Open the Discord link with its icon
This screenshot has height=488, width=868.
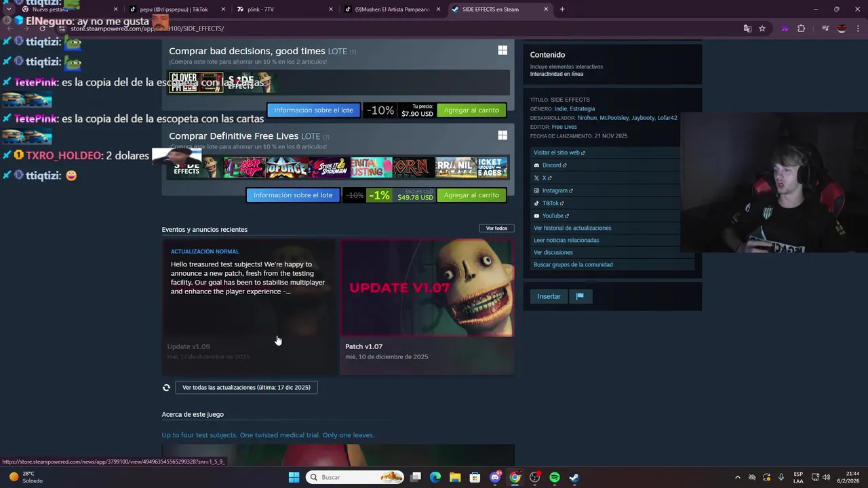point(550,165)
